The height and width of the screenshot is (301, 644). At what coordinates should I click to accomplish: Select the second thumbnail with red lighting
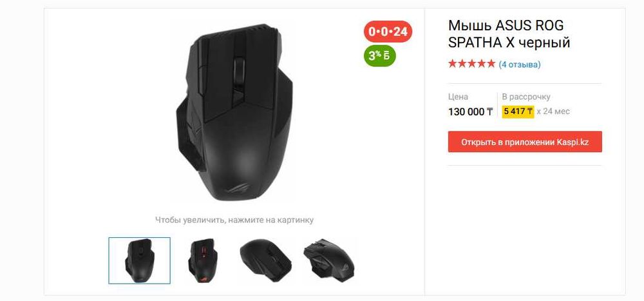click(x=202, y=260)
